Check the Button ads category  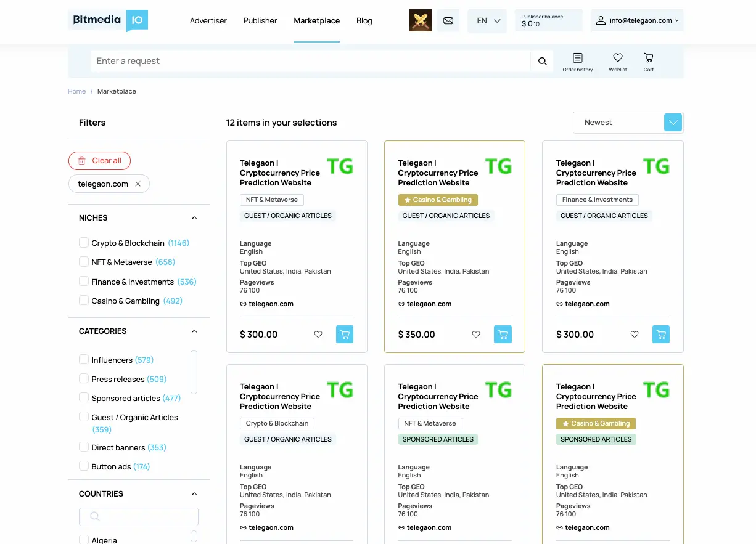[x=84, y=466]
